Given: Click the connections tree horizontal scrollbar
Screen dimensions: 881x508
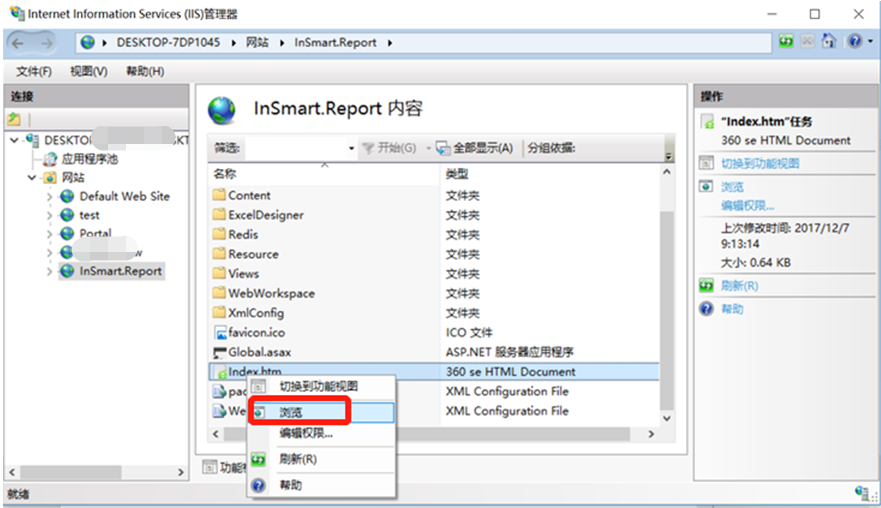Looking at the screenshot, I should click(x=70, y=472).
